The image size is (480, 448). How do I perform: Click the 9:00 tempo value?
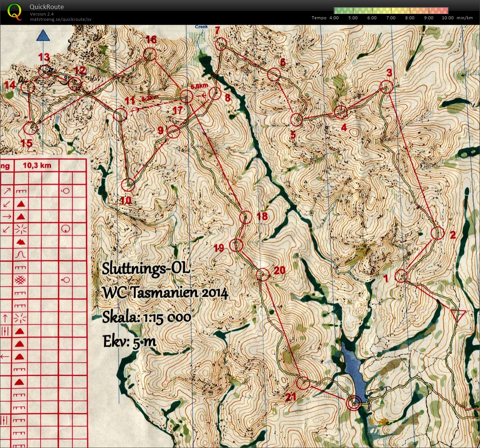pos(429,18)
